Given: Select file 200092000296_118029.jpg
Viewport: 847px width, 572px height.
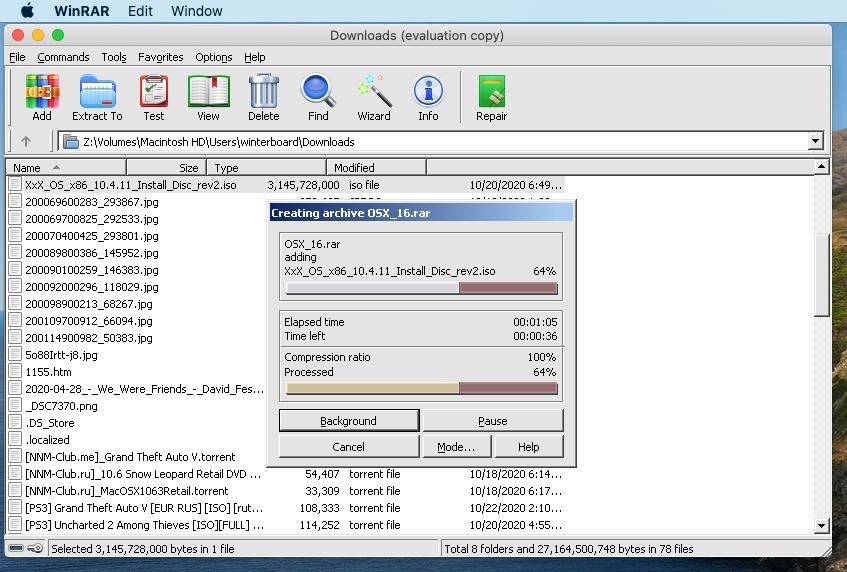Looking at the screenshot, I should click(x=92, y=287).
